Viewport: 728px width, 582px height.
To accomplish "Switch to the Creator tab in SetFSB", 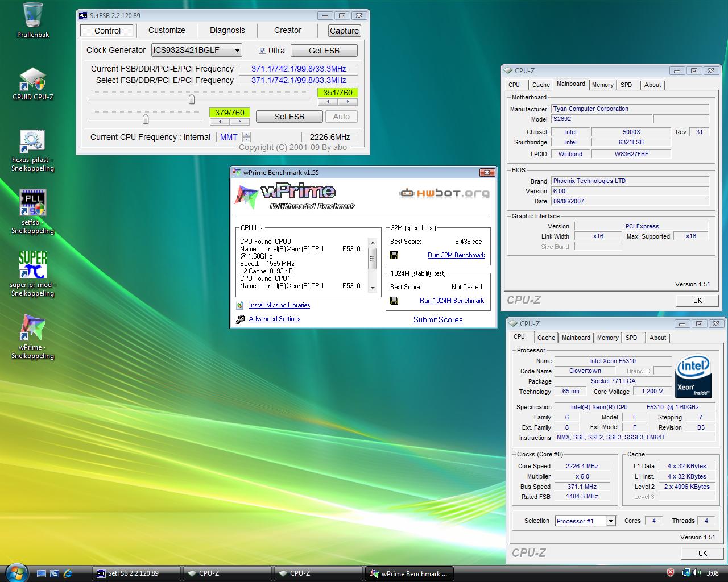I will pyautogui.click(x=288, y=31).
